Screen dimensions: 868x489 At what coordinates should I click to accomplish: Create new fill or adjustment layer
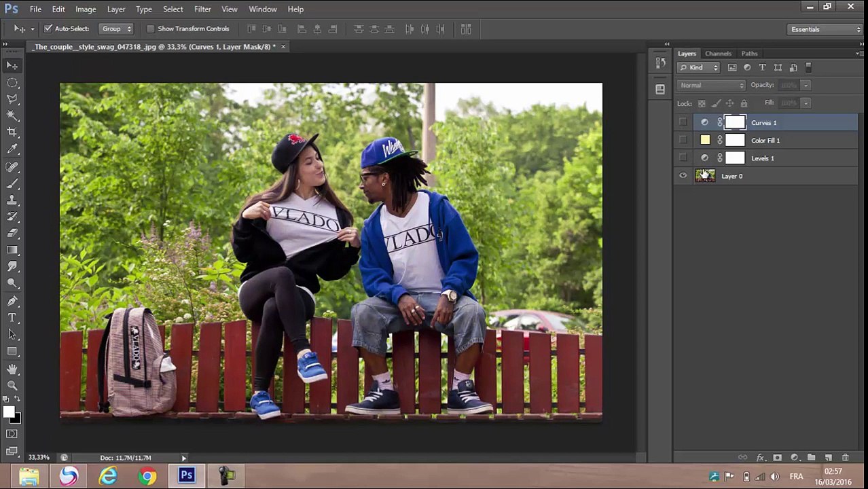tap(794, 458)
